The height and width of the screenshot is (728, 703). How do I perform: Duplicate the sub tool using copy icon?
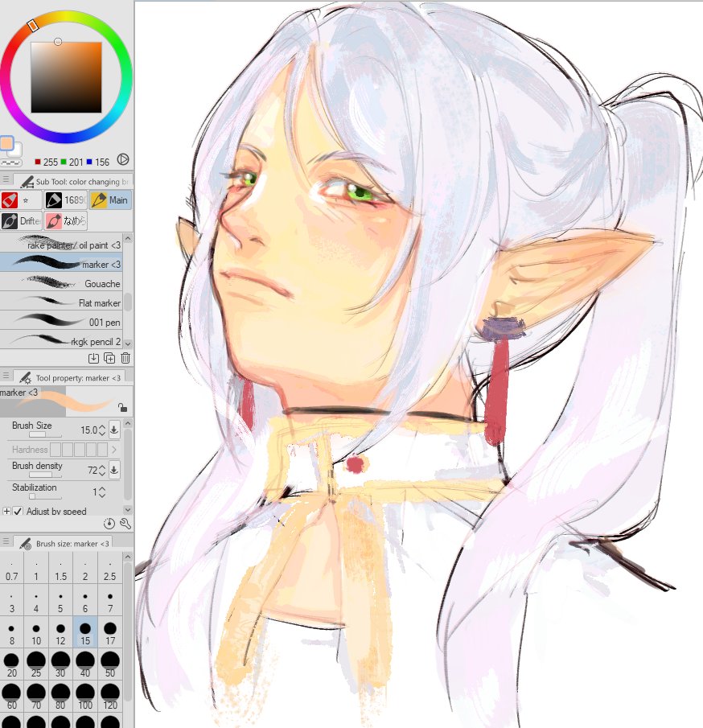point(109,358)
